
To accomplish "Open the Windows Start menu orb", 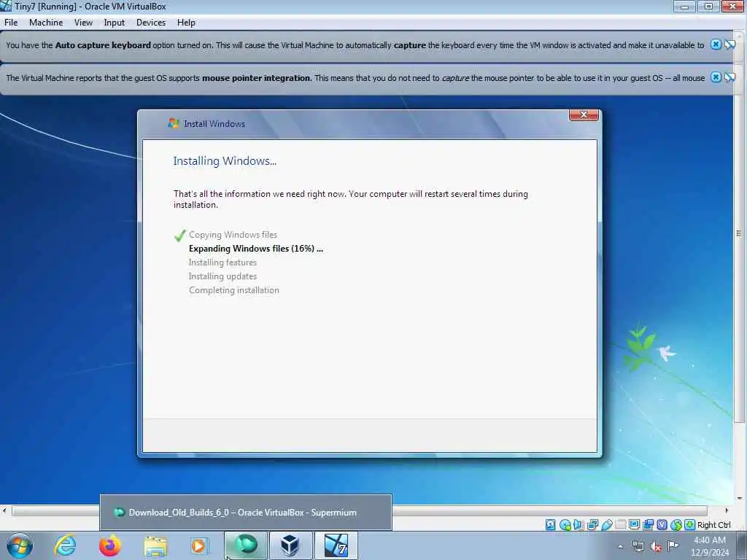I will tap(20, 545).
